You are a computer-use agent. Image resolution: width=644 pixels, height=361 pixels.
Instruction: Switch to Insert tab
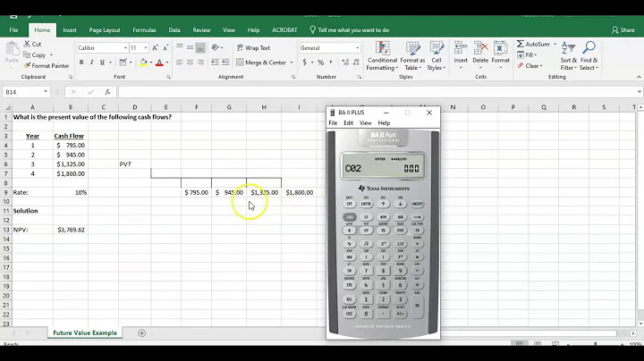pos(70,30)
